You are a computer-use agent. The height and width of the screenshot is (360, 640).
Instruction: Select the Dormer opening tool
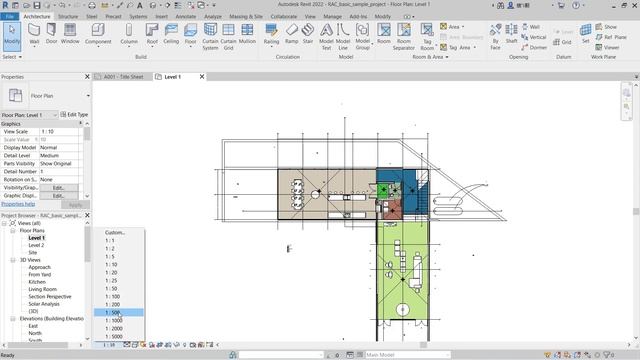point(534,47)
